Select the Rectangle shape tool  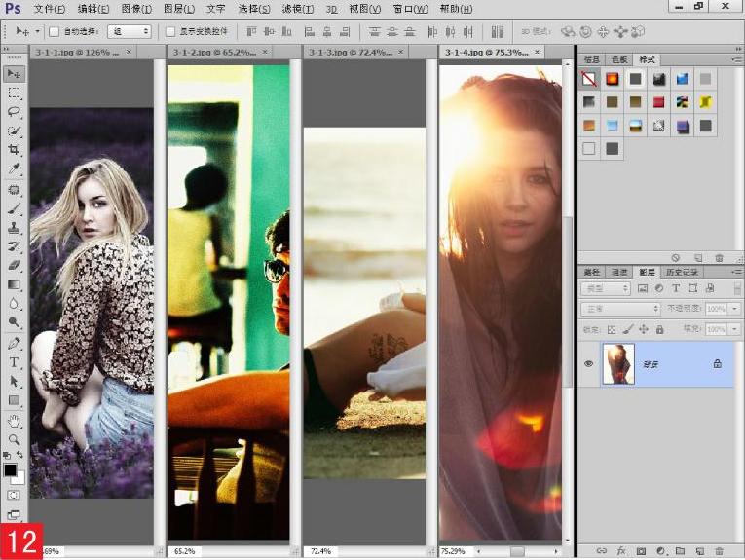pyautogui.click(x=14, y=400)
